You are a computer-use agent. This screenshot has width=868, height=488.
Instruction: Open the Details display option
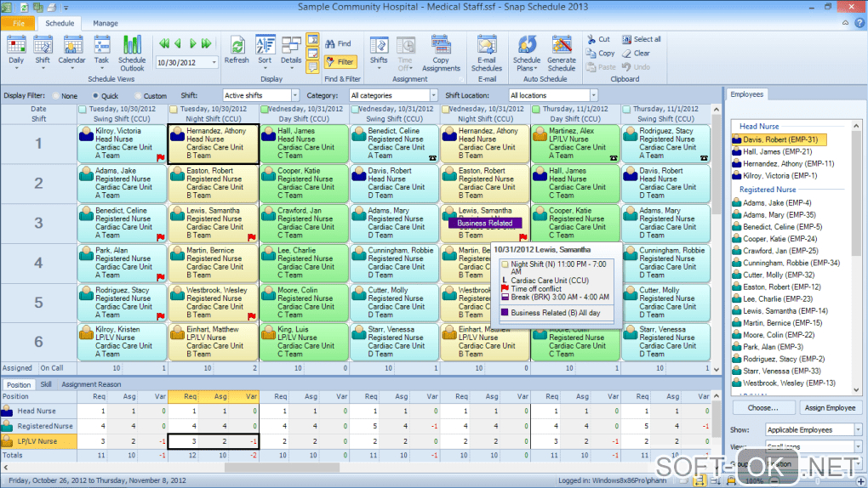click(291, 52)
